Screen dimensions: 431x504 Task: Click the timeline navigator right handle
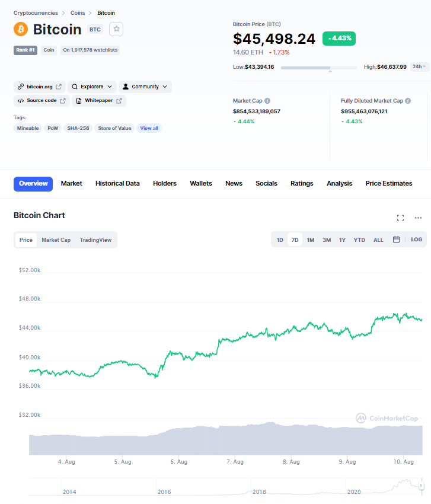click(x=421, y=486)
